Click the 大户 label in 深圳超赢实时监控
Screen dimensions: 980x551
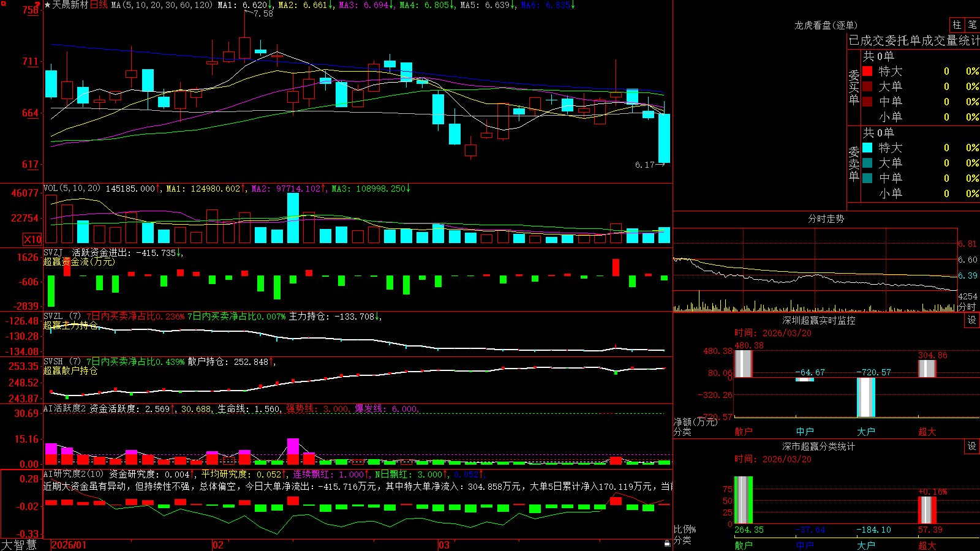coord(866,432)
